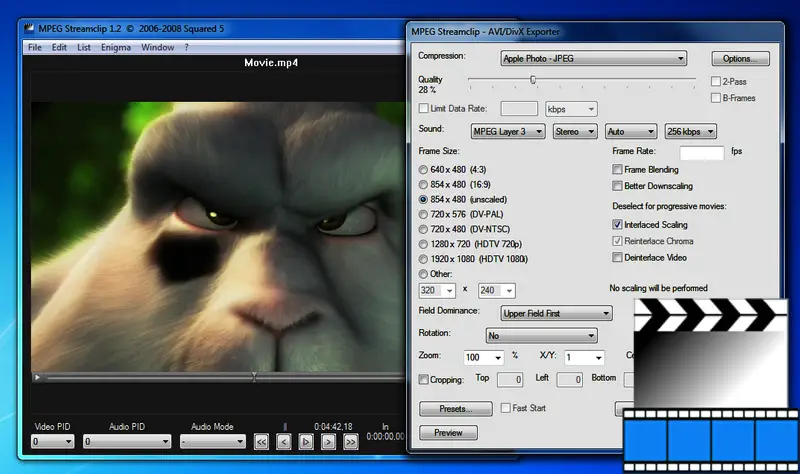
Task: Click the rewind button in playback controls
Action: 261,441
